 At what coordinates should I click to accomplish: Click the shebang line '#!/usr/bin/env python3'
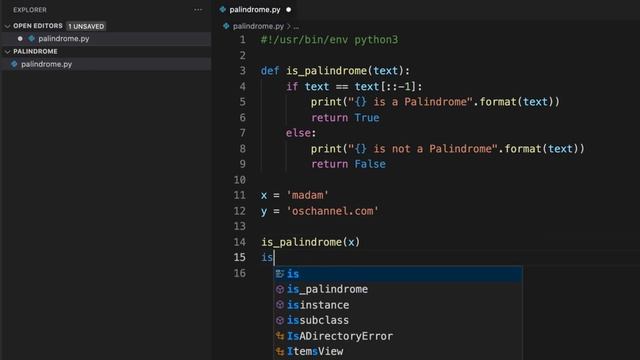[329, 40]
